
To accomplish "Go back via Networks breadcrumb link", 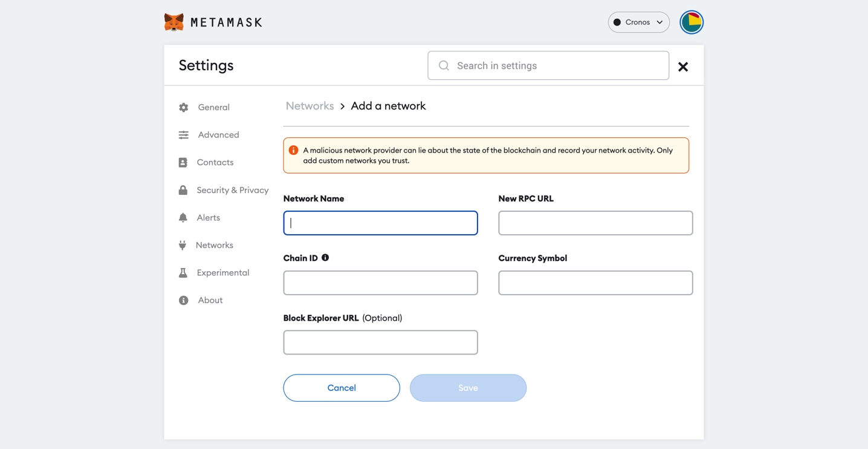I will (310, 106).
